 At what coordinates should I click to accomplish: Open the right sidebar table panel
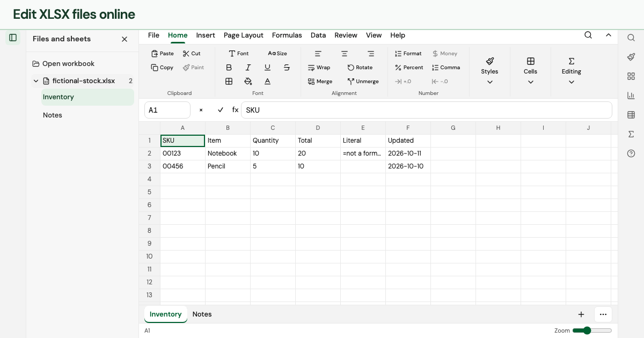tap(631, 115)
